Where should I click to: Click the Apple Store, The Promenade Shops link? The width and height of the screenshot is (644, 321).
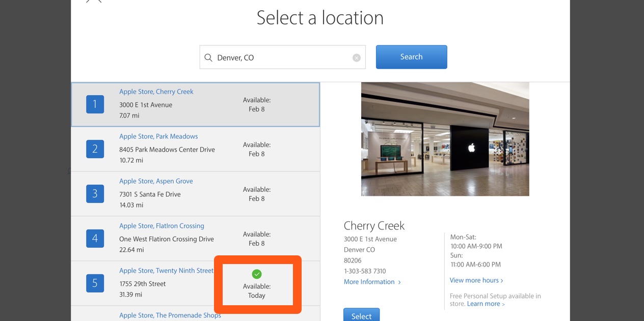170,315
